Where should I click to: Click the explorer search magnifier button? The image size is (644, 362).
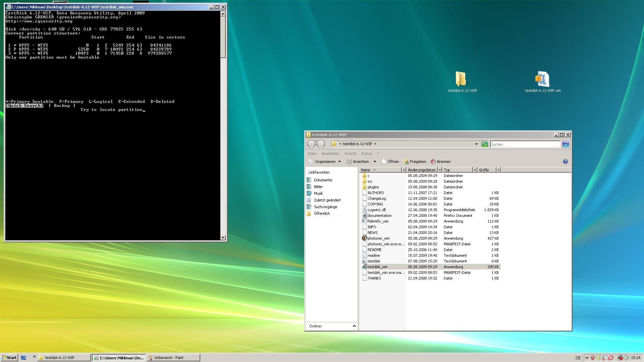(565, 144)
